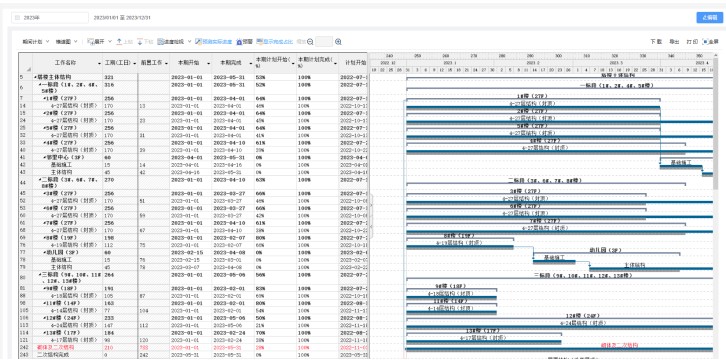Click the date range 2023/01/01 至 2023/12/31
The width and height of the screenshot is (726, 360).
[122, 18]
